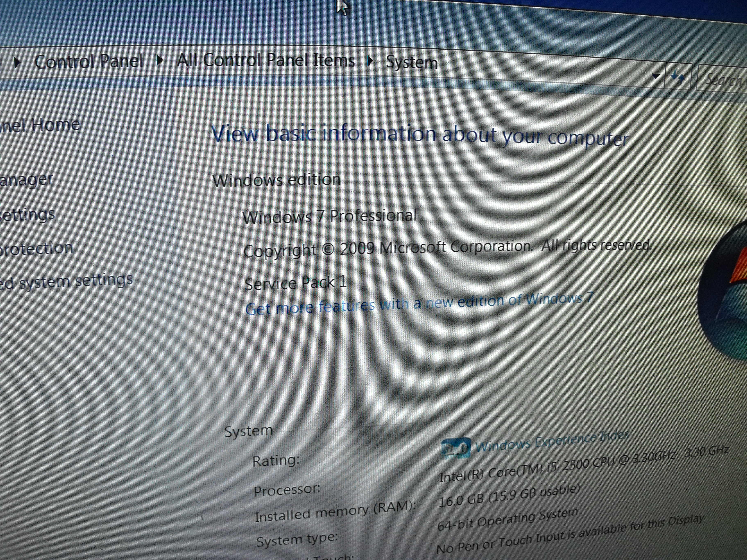Image resolution: width=747 pixels, height=560 pixels.
Task: Go to All Control Panel Items breadcrumb
Action: (265, 60)
